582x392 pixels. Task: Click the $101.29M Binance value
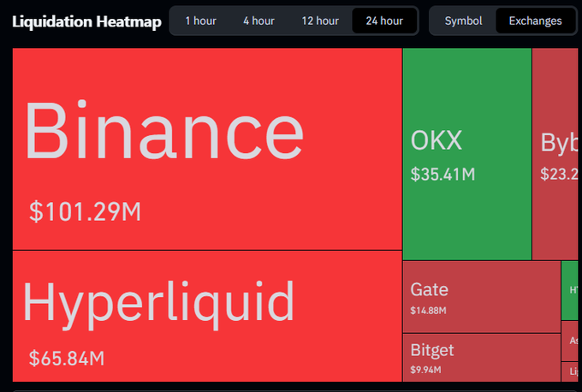[x=85, y=211]
